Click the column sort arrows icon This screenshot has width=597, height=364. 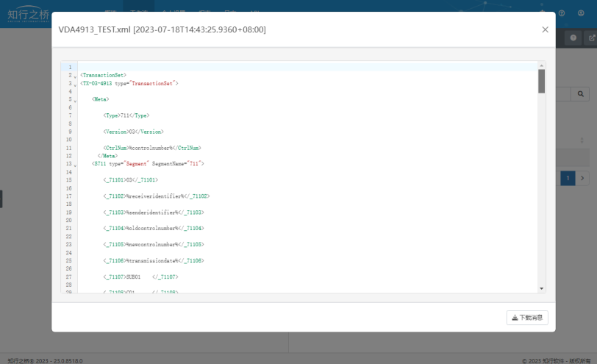tap(582, 138)
